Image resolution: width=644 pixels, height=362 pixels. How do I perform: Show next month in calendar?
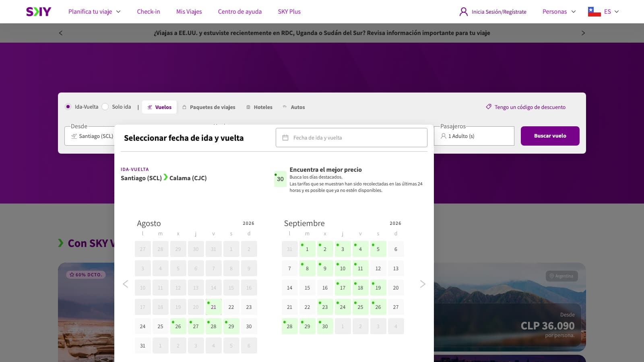pos(423,284)
